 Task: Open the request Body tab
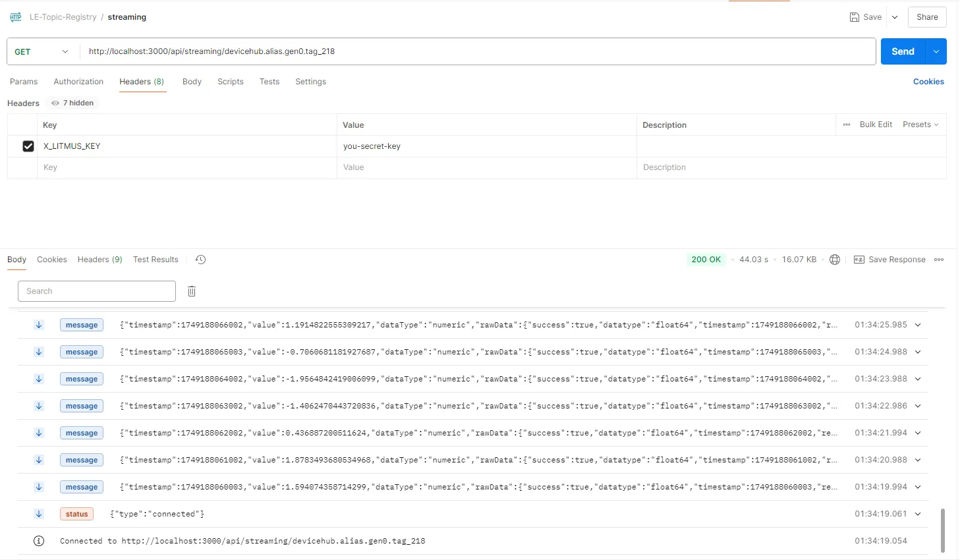pyautogui.click(x=192, y=82)
